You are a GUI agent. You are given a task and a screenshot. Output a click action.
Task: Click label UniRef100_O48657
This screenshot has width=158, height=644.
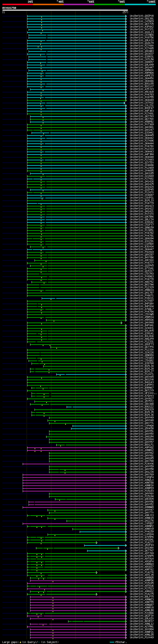[142, 62]
